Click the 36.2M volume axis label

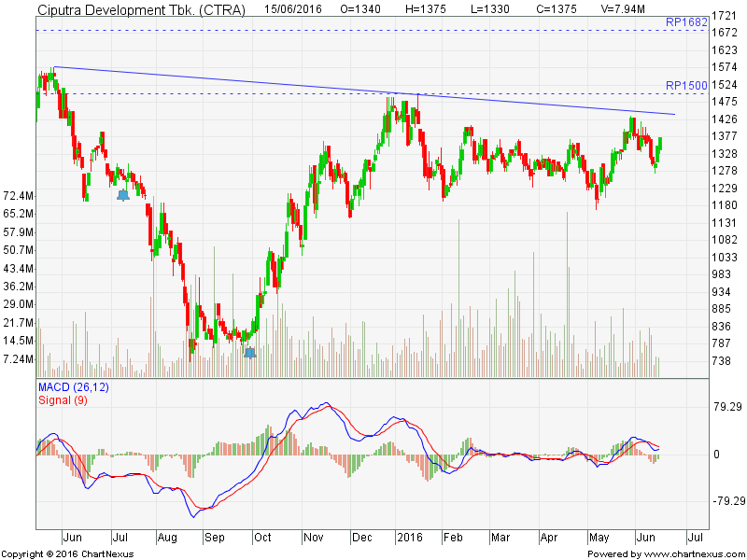[18, 287]
